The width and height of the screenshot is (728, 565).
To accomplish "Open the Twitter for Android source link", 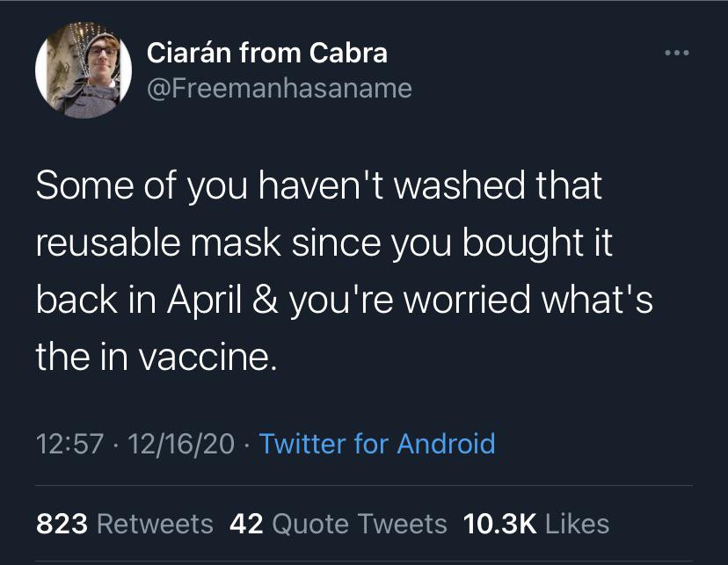I will point(377,443).
